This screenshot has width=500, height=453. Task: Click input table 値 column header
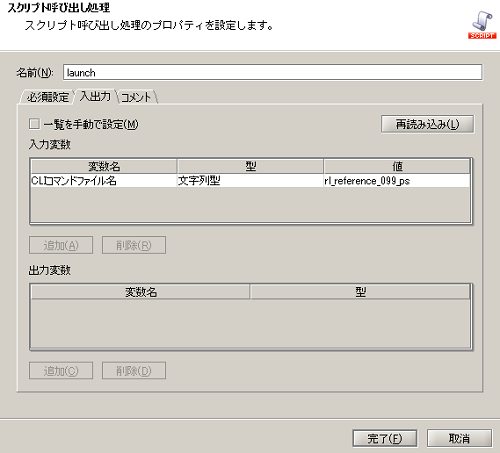click(397, 166)
